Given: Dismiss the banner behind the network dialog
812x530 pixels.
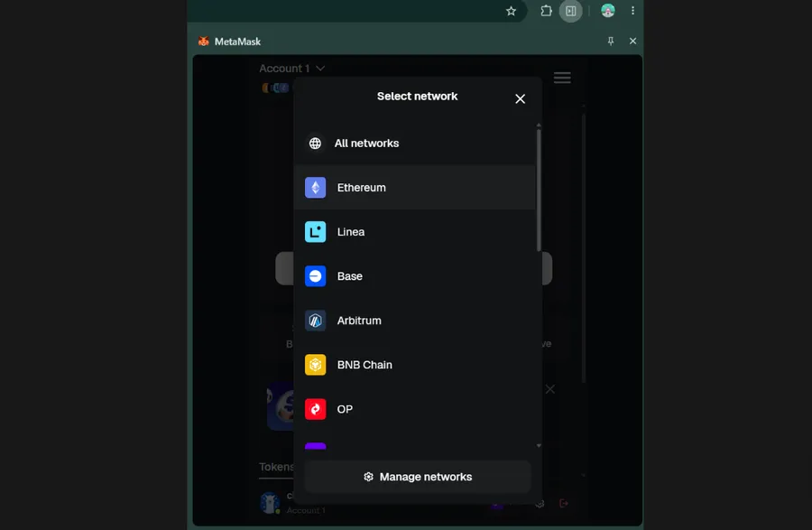Looking at the screenshot, I should tap(550, 389).
